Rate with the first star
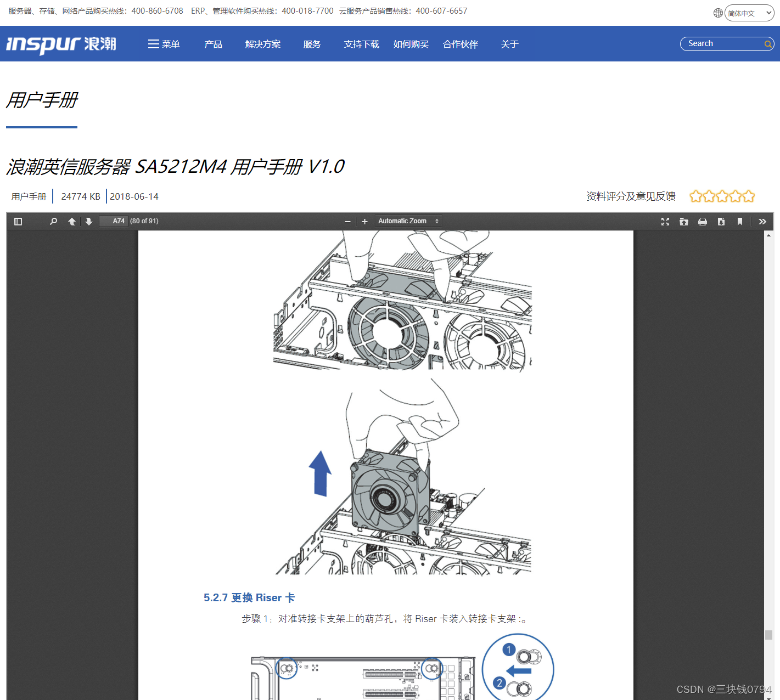Viewport: 780px width, 700px height. point(695,196)
